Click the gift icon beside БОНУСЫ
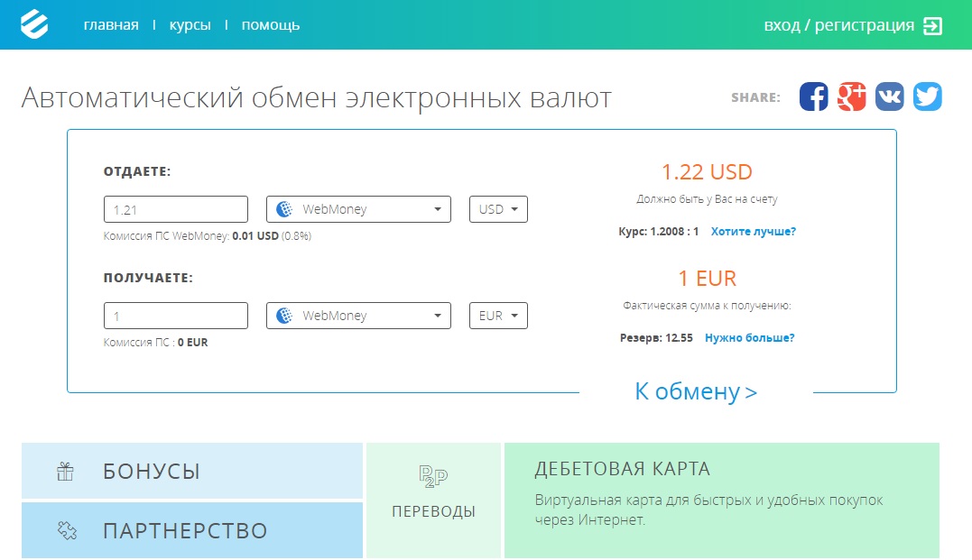 pos(65,472)
